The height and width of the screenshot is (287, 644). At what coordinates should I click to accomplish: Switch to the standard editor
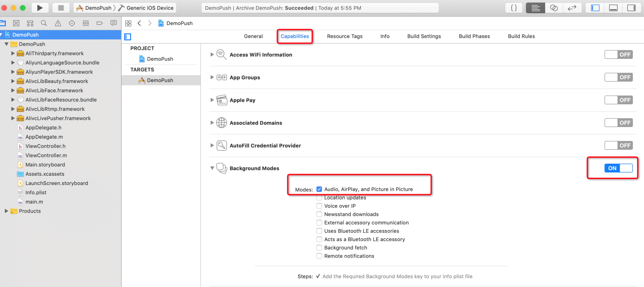tap(535, 8)
